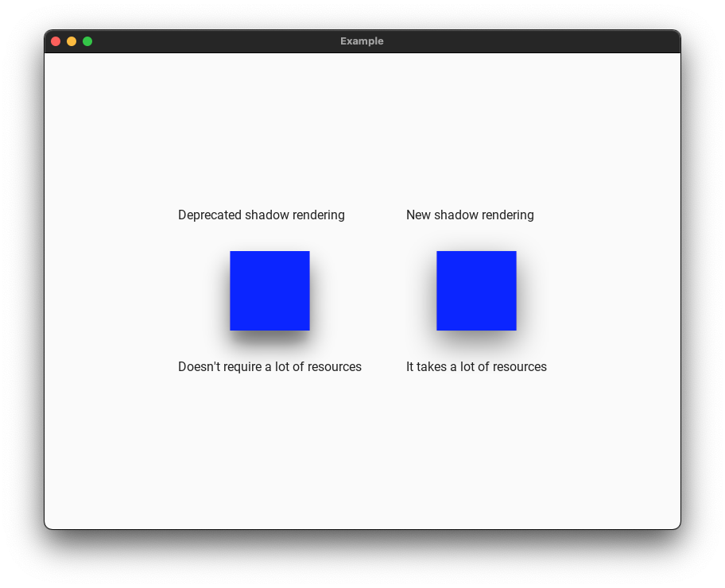Minimize the window using the yellow button
This screenshot has height=588, width=725.
pyautogui.click(x=72, y=41)
